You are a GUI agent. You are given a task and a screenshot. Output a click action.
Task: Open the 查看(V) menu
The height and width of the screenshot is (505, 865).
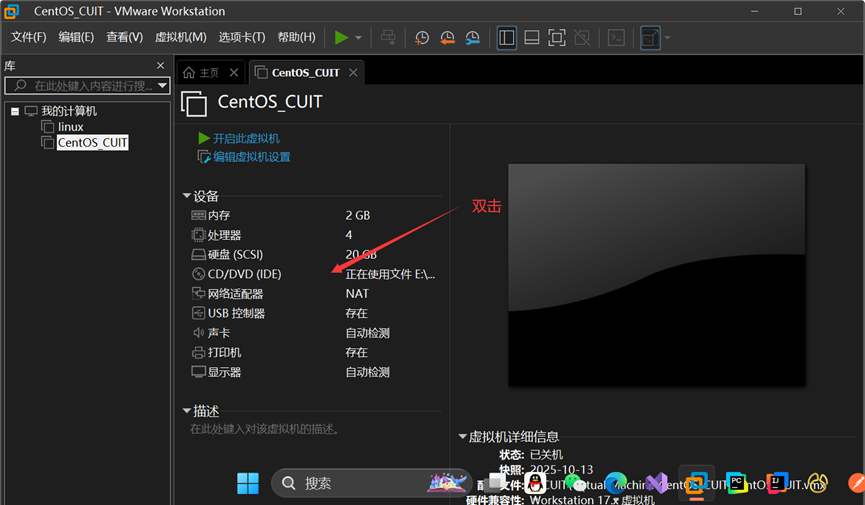pos(124,37)
